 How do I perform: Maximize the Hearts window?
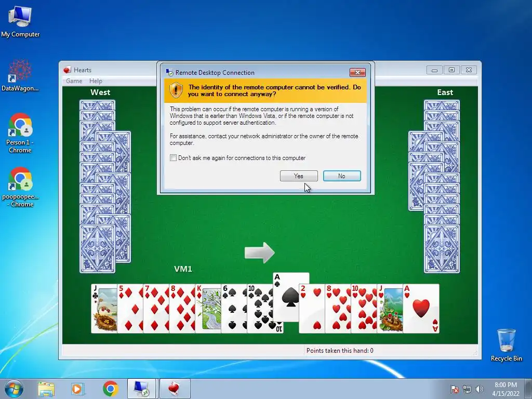point(451,70)
